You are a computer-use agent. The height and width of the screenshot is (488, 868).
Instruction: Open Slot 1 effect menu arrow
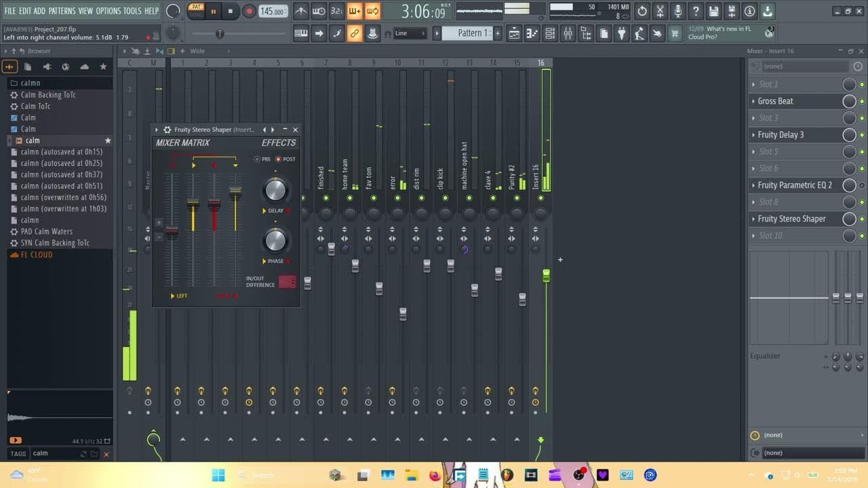[x=753, y=85]
